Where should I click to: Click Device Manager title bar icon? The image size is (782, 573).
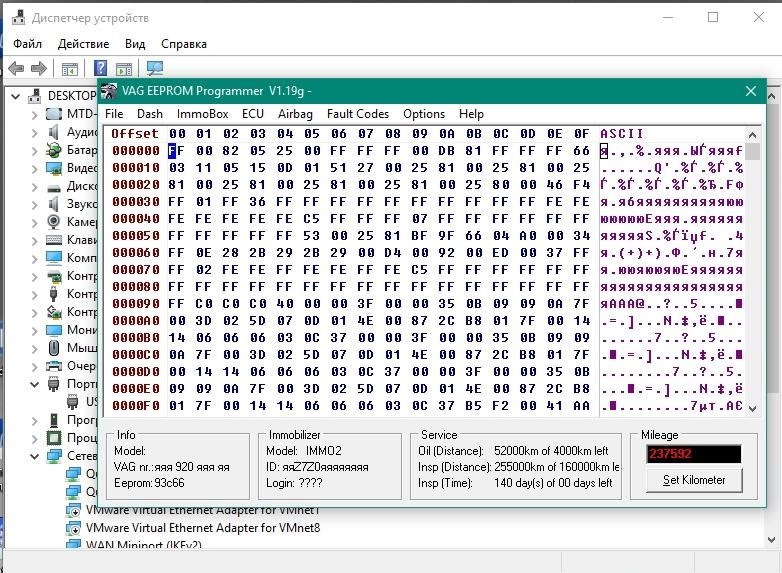[18, 17]
